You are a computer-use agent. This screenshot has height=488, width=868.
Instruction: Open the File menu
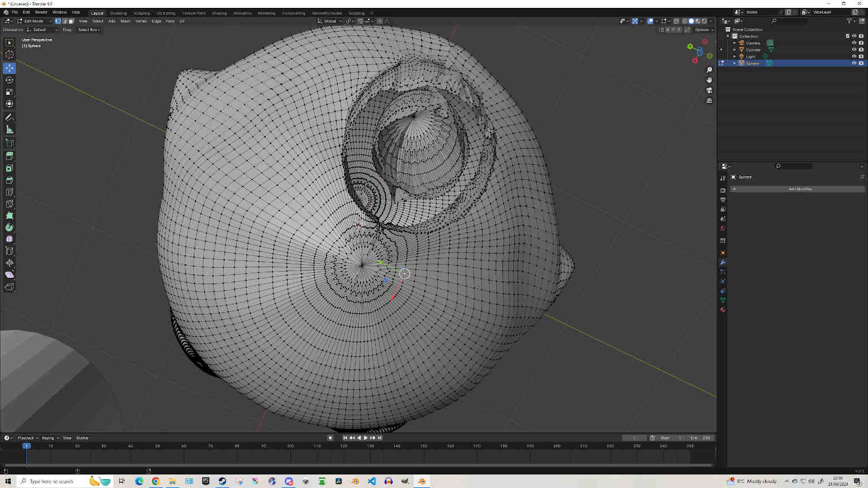click(15, 12)
